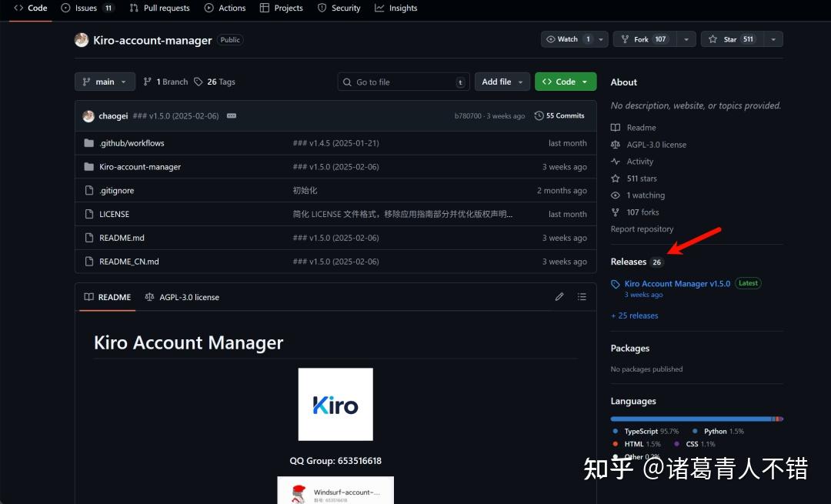Open the Star lists dropdown arrow
This screenshot has width=831, height=504.
773,39
